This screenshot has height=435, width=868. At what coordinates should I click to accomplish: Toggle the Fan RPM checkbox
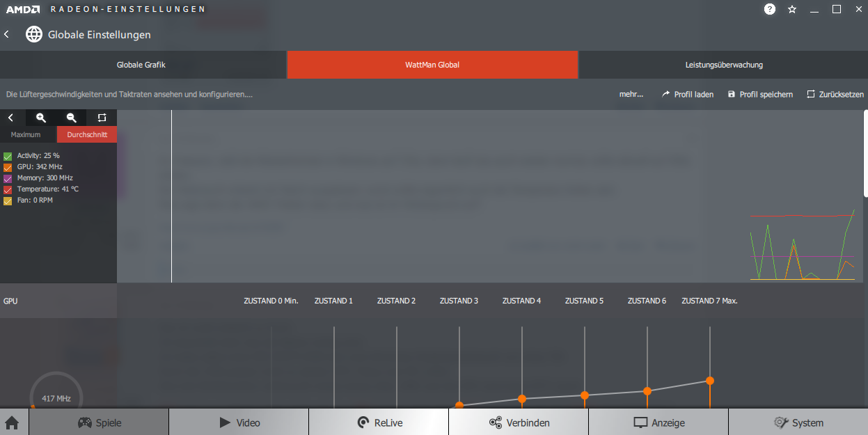(x=8, y=200)
